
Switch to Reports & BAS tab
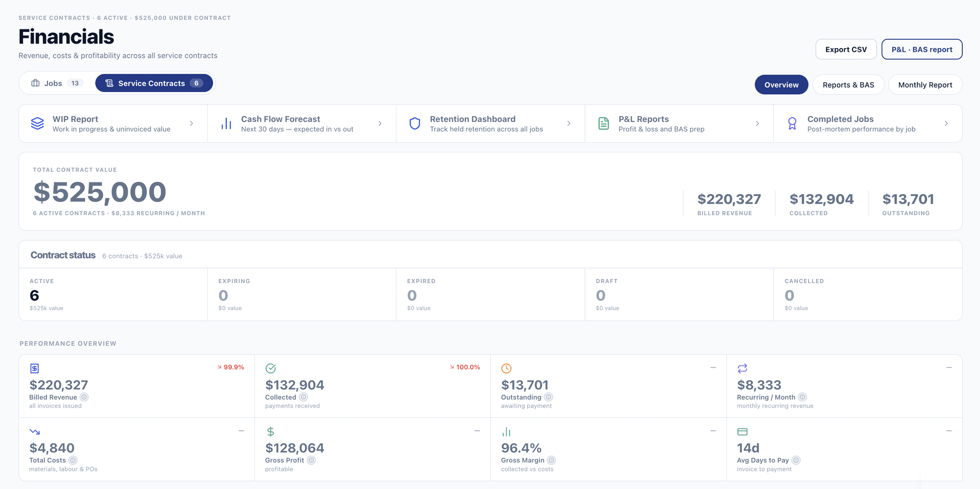coord(848,85)
